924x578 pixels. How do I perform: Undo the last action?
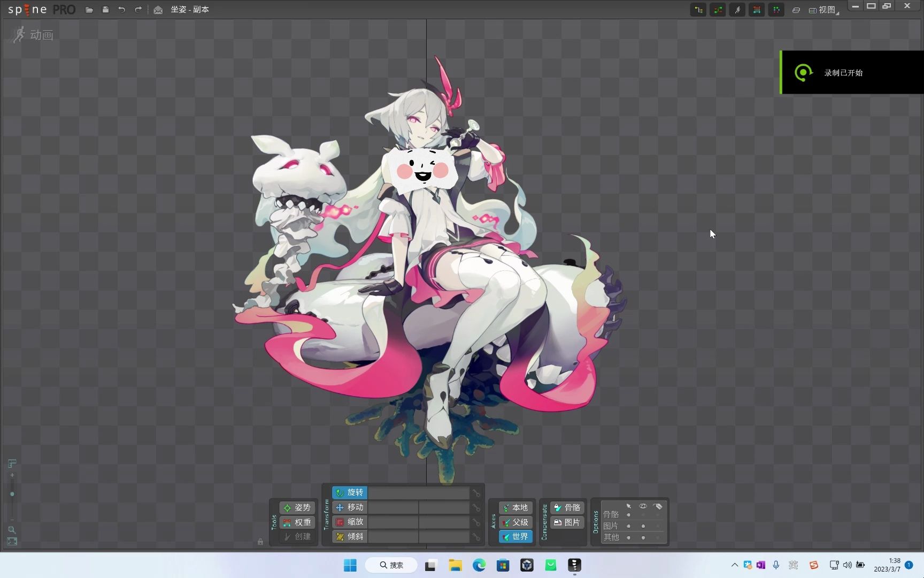[x=121, y=10]
